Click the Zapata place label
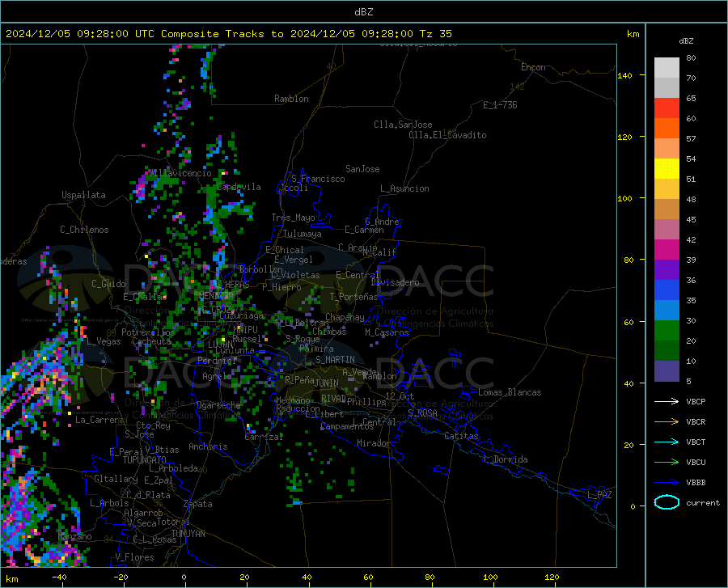The width and height of the screenshot is (728, 588). (x=198, y=504)
